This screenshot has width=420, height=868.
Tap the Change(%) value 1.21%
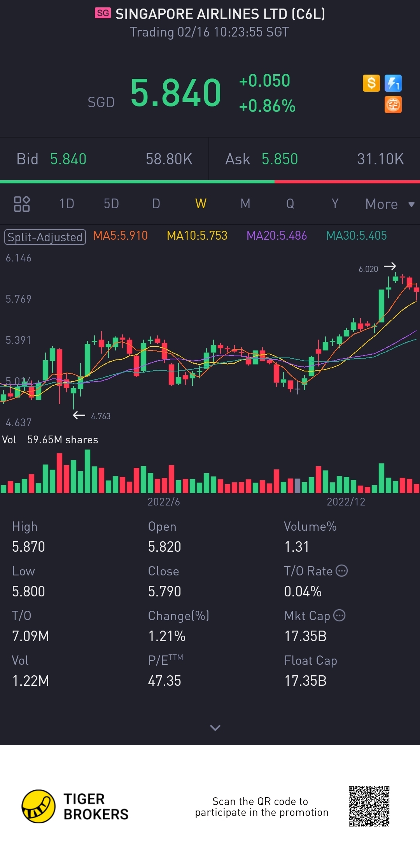click(x=167, y=636)
